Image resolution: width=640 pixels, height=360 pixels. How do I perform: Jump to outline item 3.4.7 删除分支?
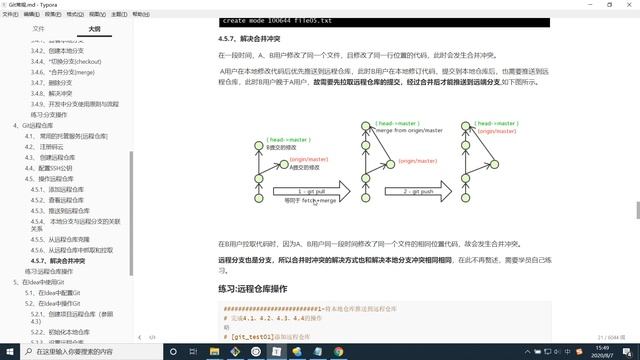tap(51, 82)
